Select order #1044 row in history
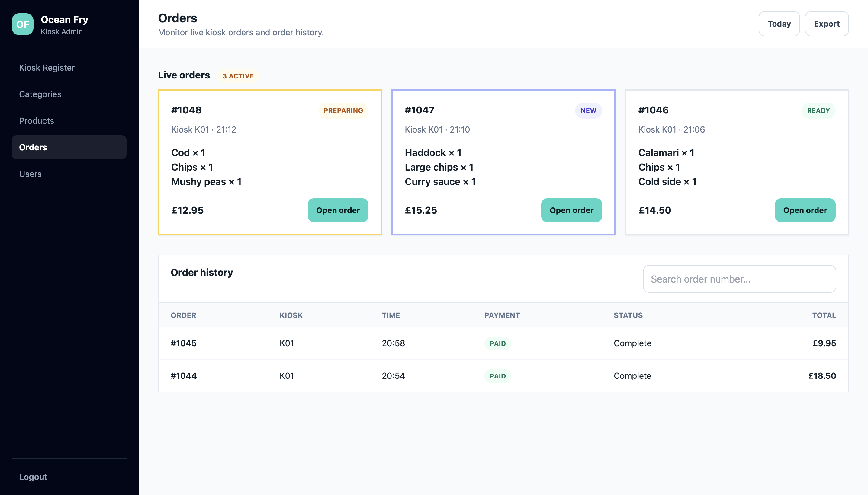Image resolution: width=868 pixels, height=495 pixels. coord(503,376)
